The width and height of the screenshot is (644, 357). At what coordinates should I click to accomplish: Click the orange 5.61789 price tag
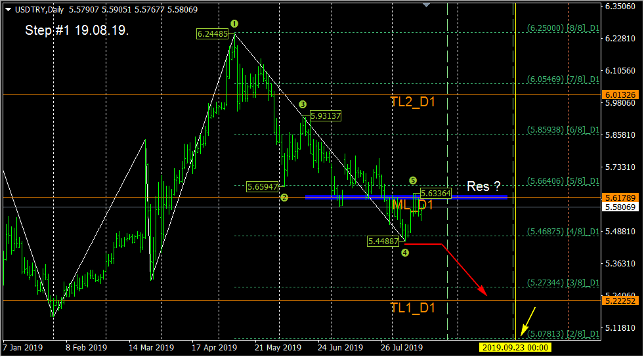pyautogui.click(x=620, y=198)
